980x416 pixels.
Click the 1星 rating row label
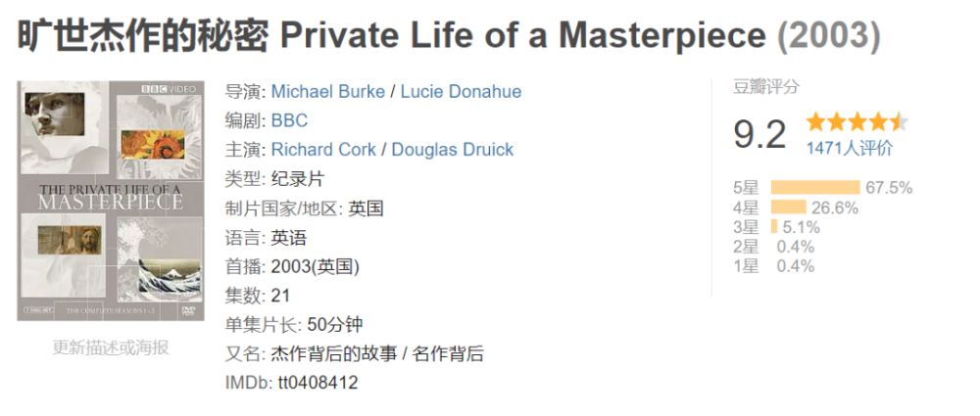745,266
